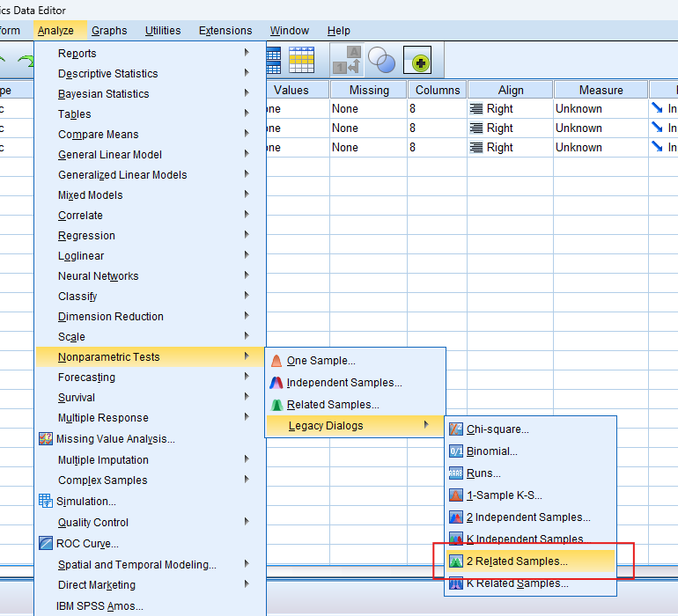Click the first row Align cell
This screenshot has width=678, height=616.
tap(510, 109)
